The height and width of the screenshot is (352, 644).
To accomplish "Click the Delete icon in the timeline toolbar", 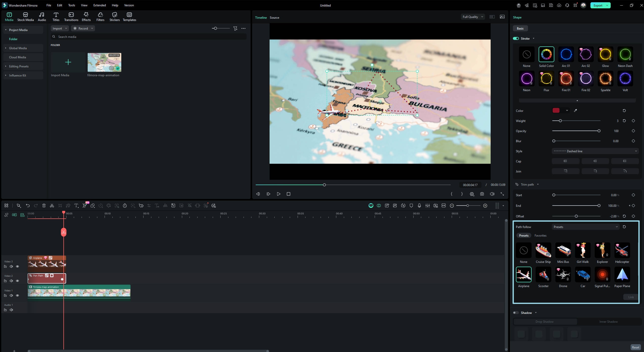I will [x=44, y=206].
